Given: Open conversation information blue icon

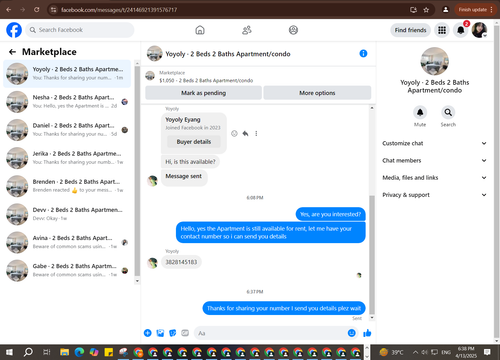Looking at the screenshot, I should [x=363, y=54].
